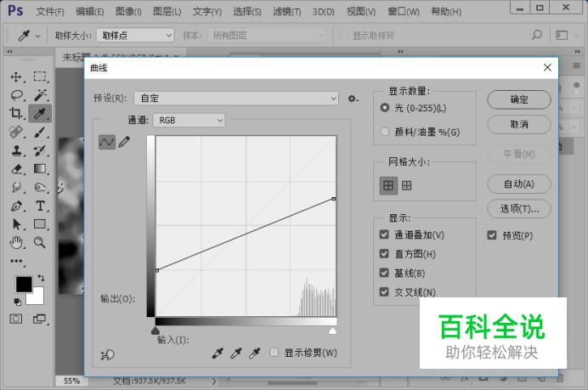Viewport: 588px width, 390px height.
Task: Open the 图层 menu
Action: (167, 12)
